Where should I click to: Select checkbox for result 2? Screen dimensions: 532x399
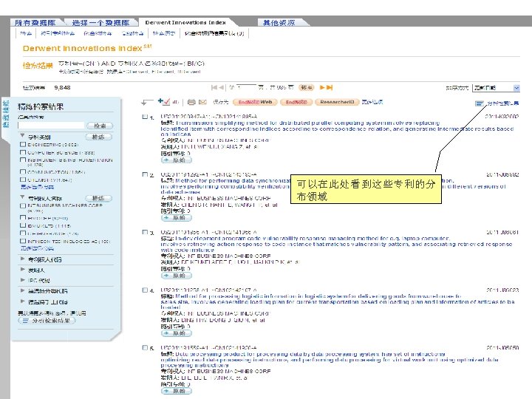click(145, 174)
